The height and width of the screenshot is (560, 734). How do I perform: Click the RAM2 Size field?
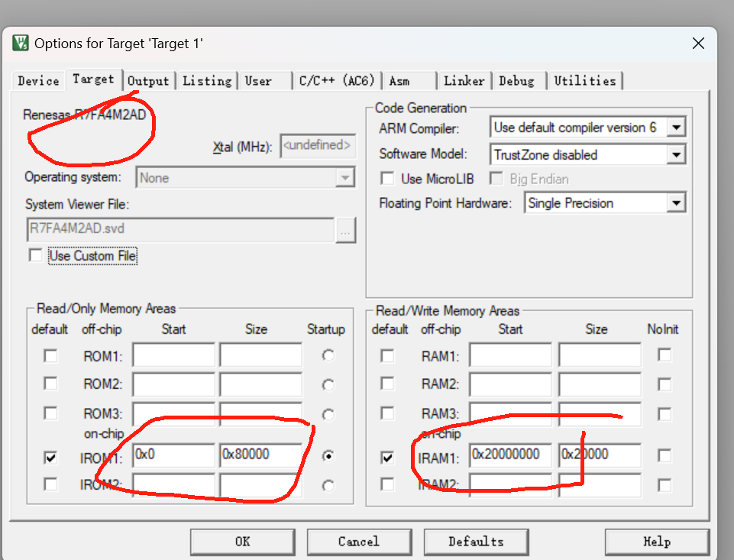[x=600, y=384]
